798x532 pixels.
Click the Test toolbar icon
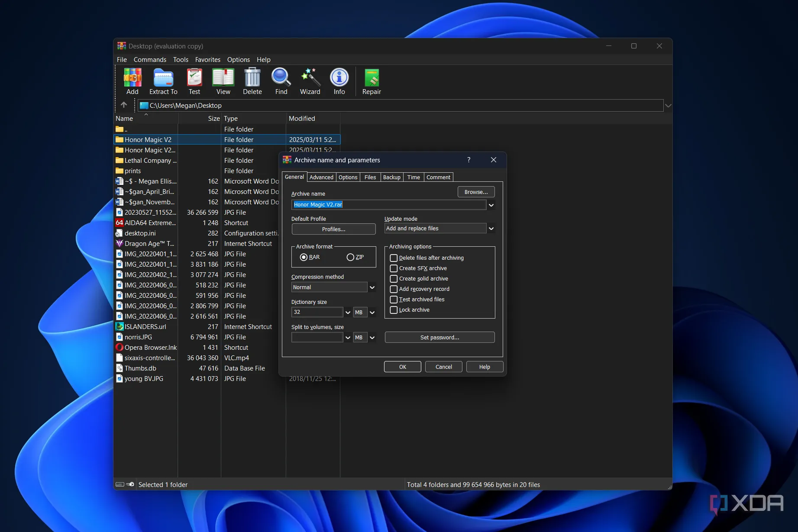point(194,81)
